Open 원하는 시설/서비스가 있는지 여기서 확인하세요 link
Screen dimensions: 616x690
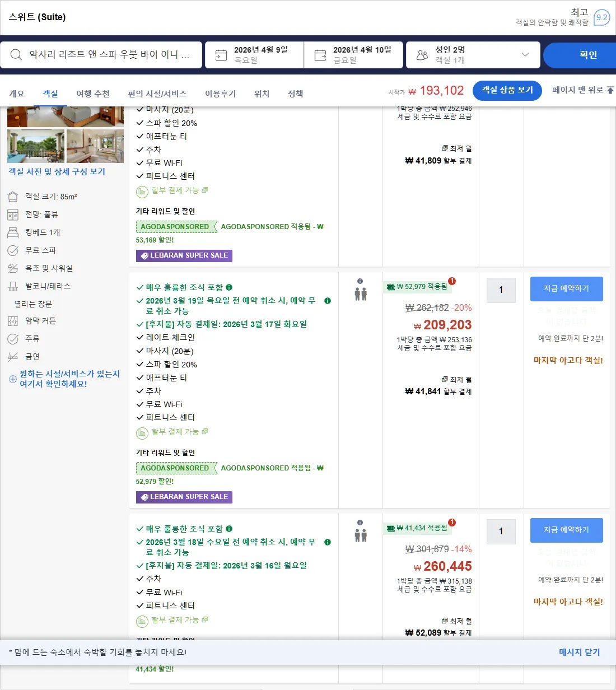click(70, 379)
